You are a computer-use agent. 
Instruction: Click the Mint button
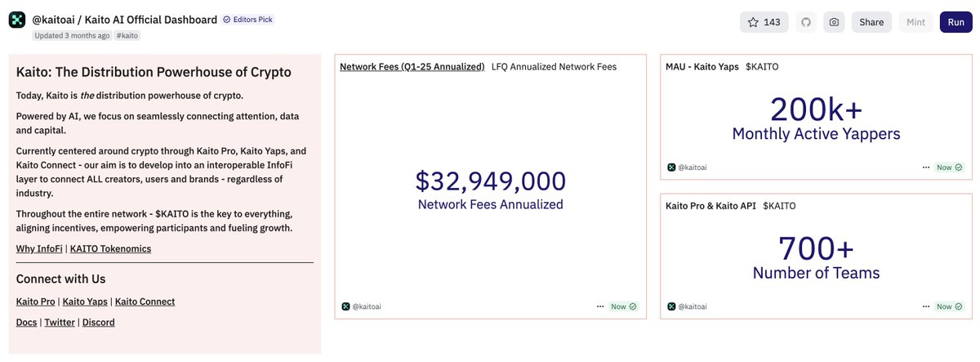pyautogui.click(x=915, y=22)
